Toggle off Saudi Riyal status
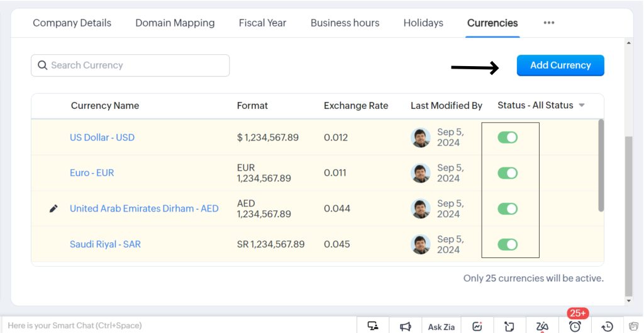This screenshot has width=644, height=333. click(508, 244)
